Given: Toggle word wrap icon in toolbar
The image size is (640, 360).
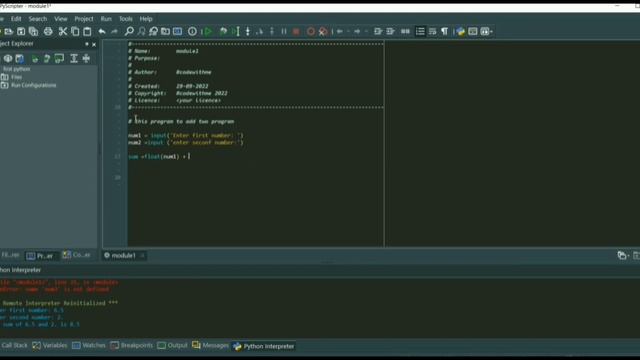Looking at the screenshot, I should [x=432, y=31].
